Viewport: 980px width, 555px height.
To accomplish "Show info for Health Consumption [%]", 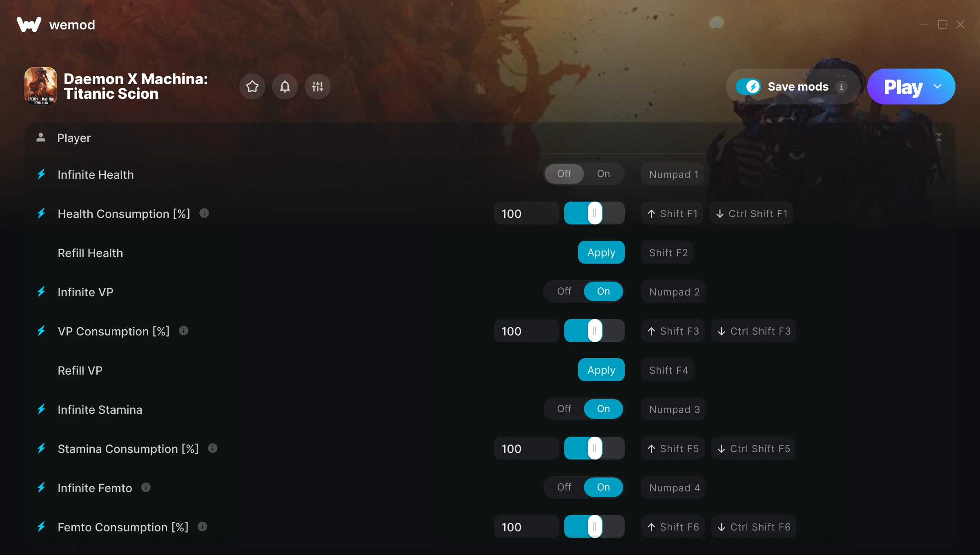I will pos(204,213).
